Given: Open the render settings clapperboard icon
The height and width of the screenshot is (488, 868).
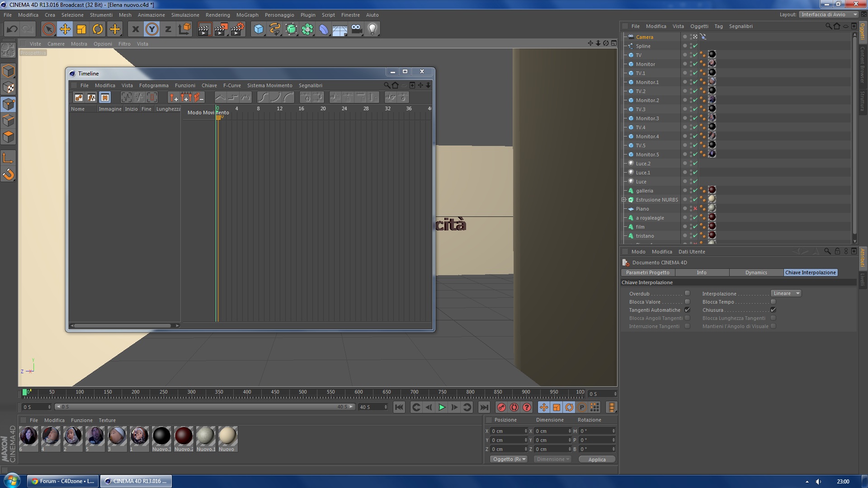Looking at the screenshot, I should [237, 29].
